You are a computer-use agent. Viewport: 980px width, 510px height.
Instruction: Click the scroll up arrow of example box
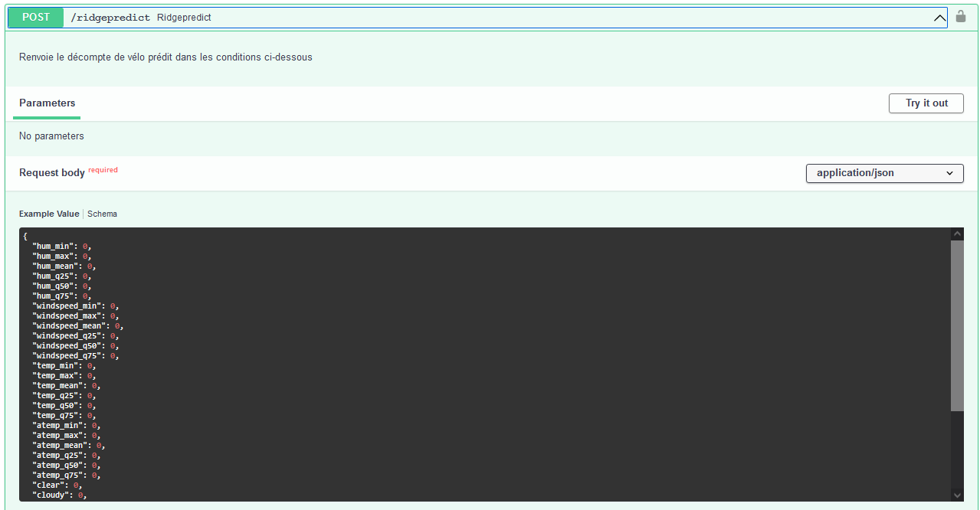(x=957, y=234)
